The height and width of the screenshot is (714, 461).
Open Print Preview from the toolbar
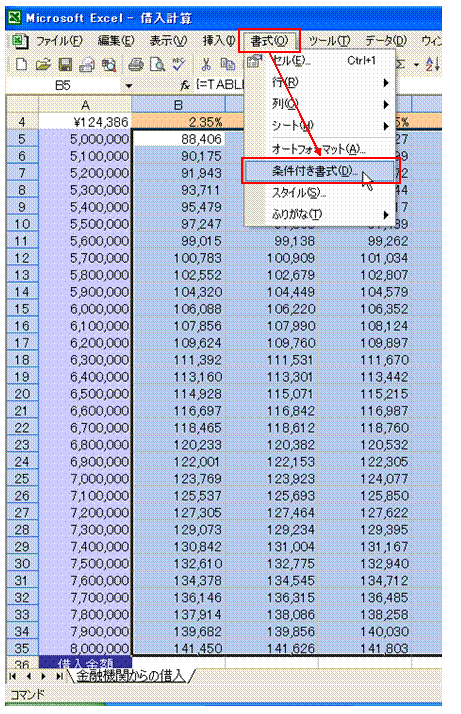157,65
